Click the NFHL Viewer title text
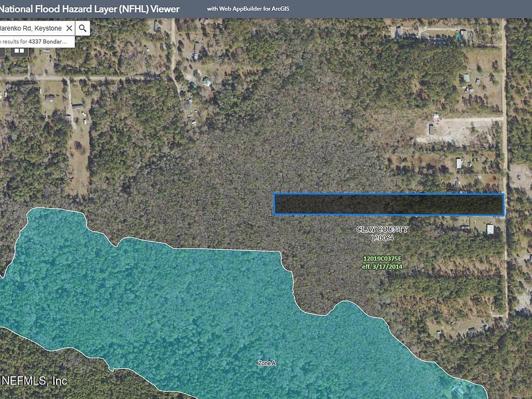Image resolution: width=532 pixels, height=399 pixels. 89,9
